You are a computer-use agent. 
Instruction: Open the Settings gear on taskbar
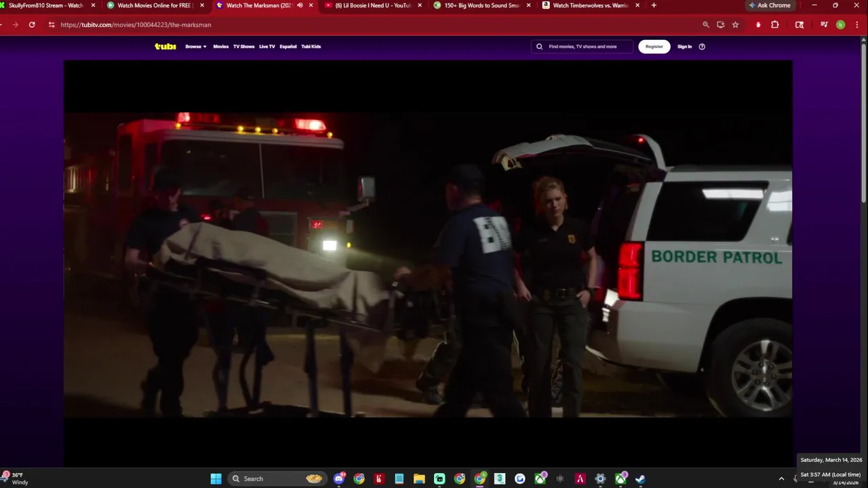(600, 479)
